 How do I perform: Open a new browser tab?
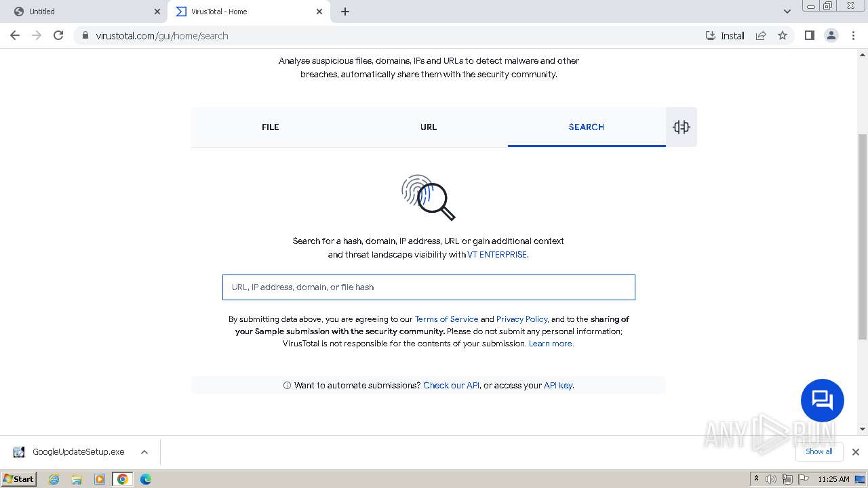pyautogui.click(x=345, y=12)
